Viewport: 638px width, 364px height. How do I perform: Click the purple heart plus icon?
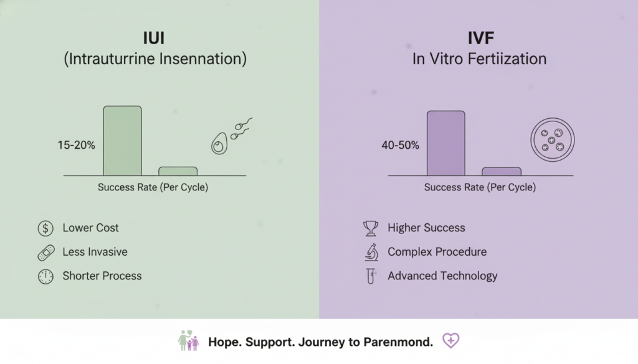point(450,341)
